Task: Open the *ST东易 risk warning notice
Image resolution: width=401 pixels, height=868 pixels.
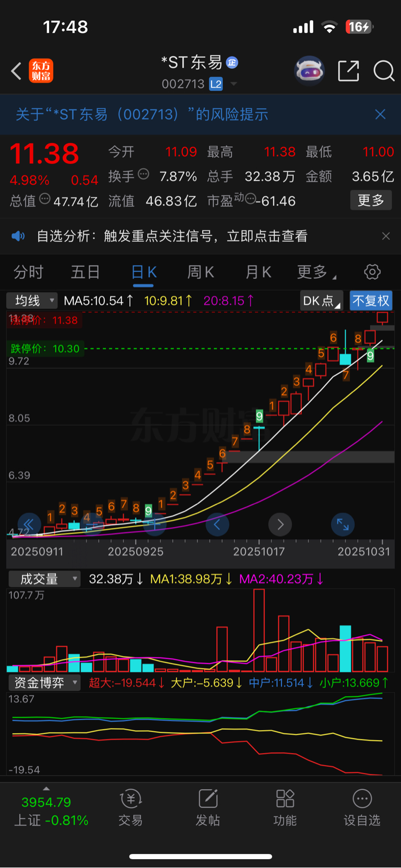Action: (x=142, y=114)
